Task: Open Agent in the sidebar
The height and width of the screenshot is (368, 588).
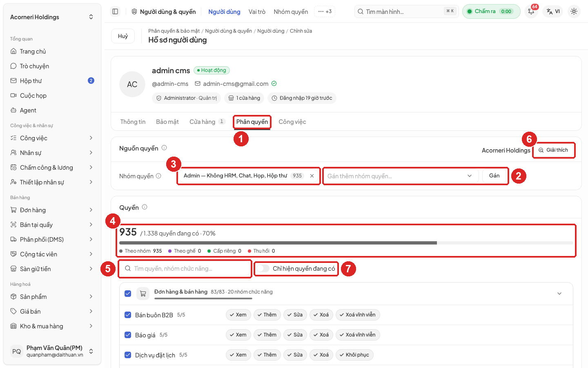Action: click(52, 110)
